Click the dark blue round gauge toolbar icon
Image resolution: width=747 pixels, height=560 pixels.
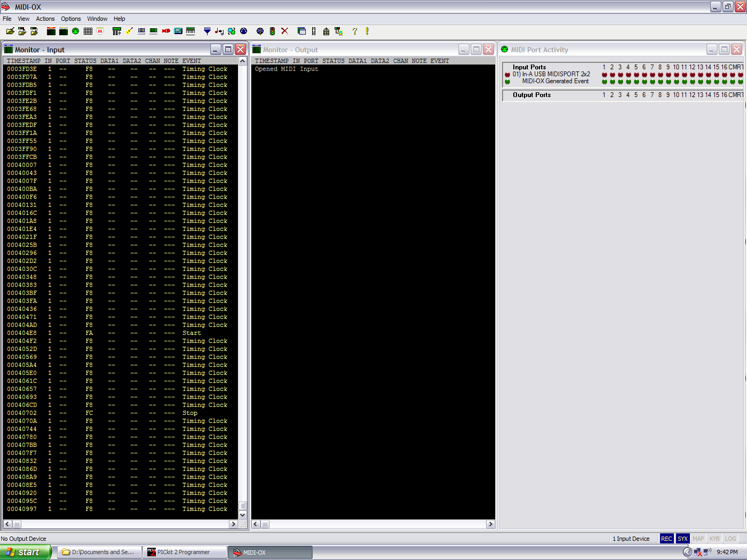(x=244, y=31)
